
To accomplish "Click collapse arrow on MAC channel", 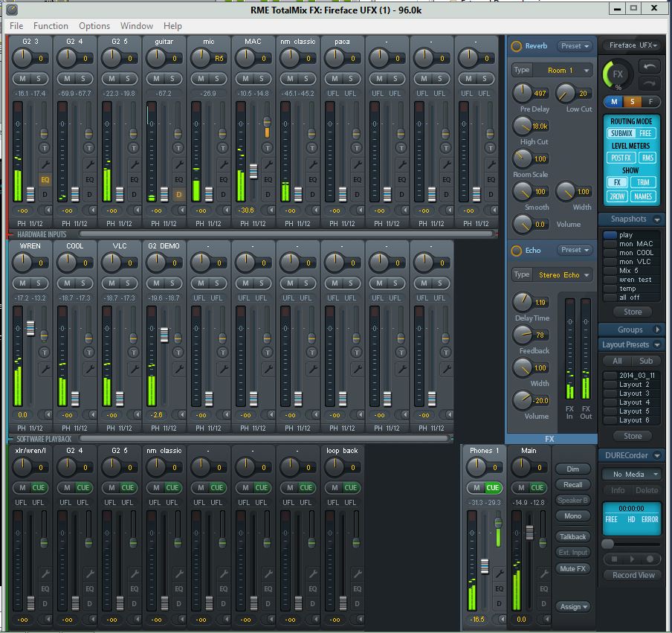I will [x=271, y=211].
